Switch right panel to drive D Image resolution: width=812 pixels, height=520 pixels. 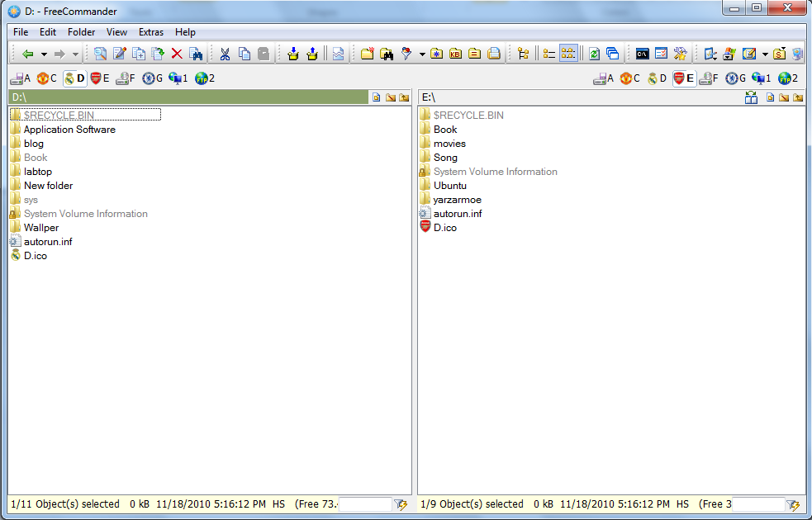[x=658, y=78]
